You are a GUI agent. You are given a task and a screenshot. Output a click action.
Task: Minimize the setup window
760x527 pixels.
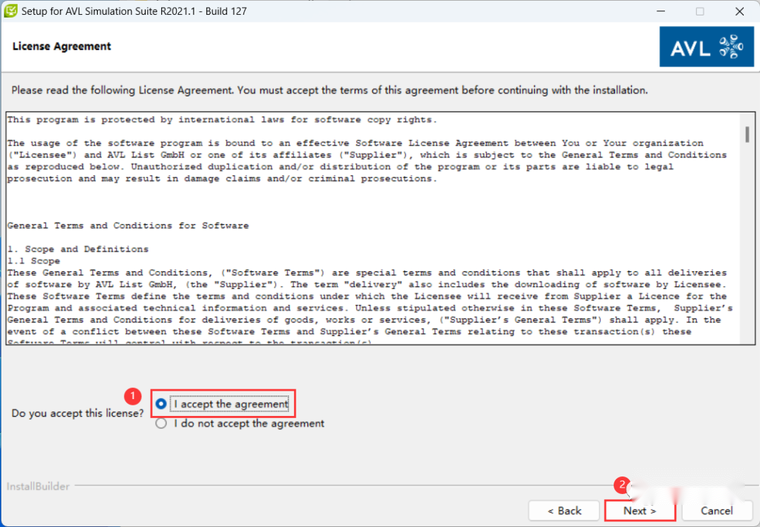(661, 11)
